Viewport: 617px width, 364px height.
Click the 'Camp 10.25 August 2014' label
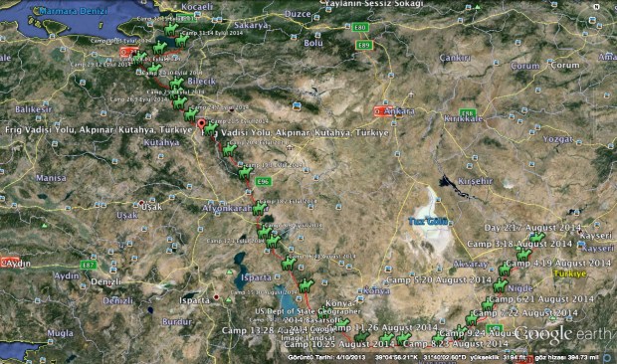(339, 344)
